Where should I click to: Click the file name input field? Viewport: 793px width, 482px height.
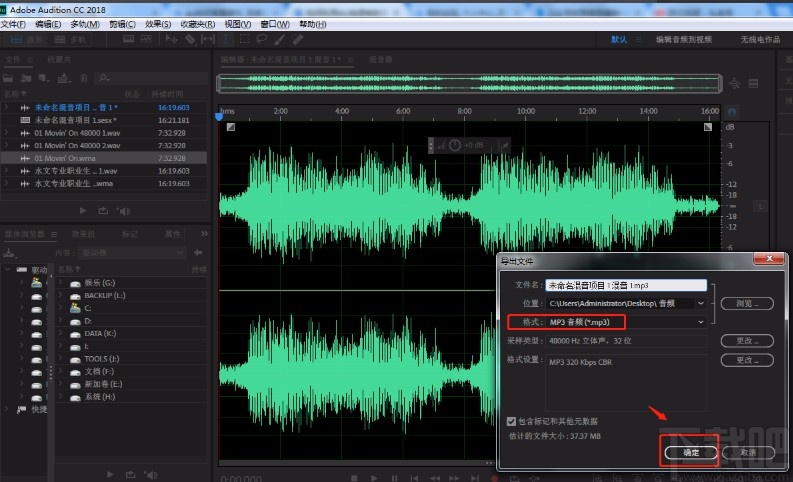pyautogui.click(x=626, y=285)
